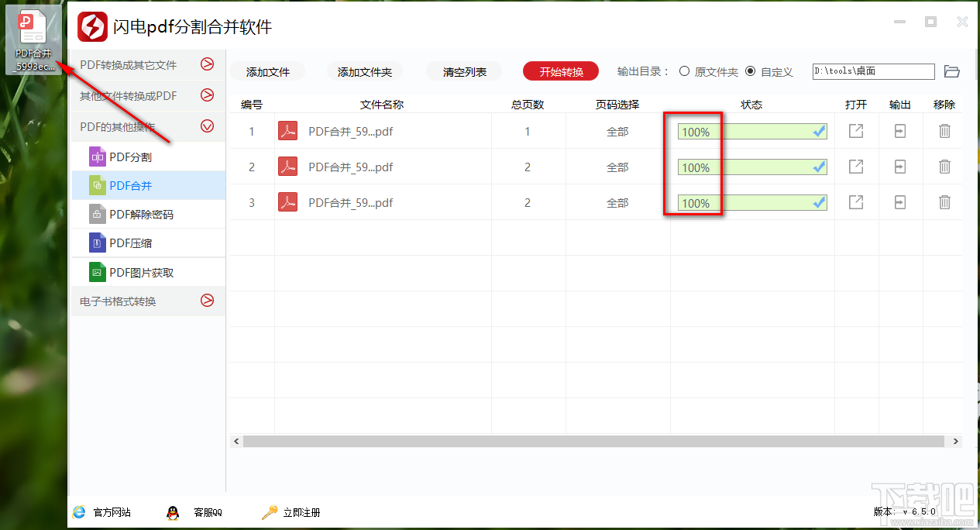Viewport: 980px width, 530px height.
Task: Delete the third file using its trash icon
Action: tap(944, 202)
